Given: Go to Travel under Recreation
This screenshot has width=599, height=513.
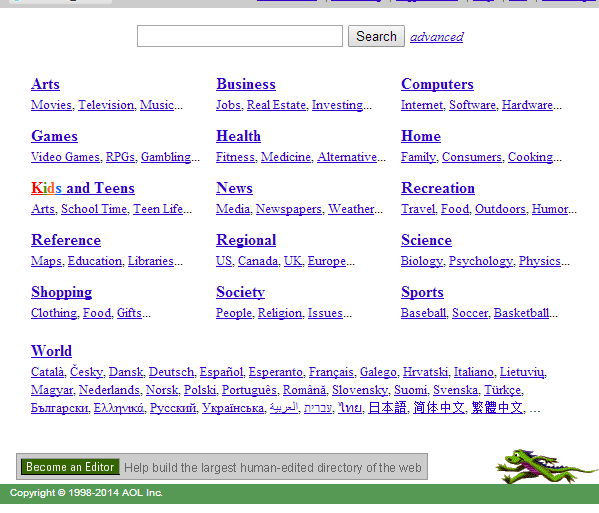Looking at the screenshot, I should pyautogui.click(x=418, y=209).
